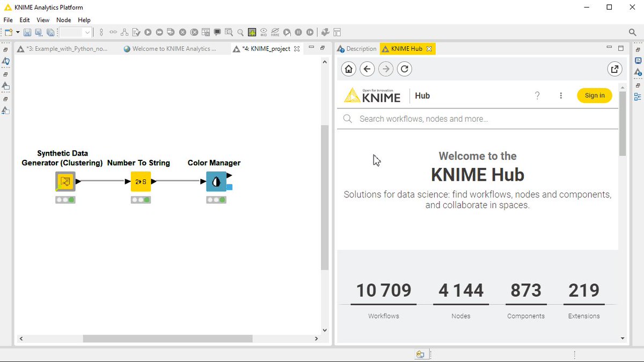Switch to Welcome to KNIME Analytics tab
This screenshot has height=362, width=644.
[x=170, y=48]
